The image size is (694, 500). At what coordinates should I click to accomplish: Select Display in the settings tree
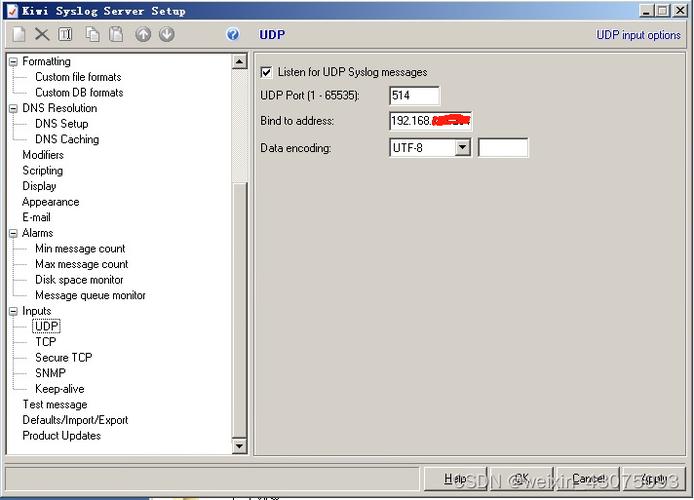(39, 186)
